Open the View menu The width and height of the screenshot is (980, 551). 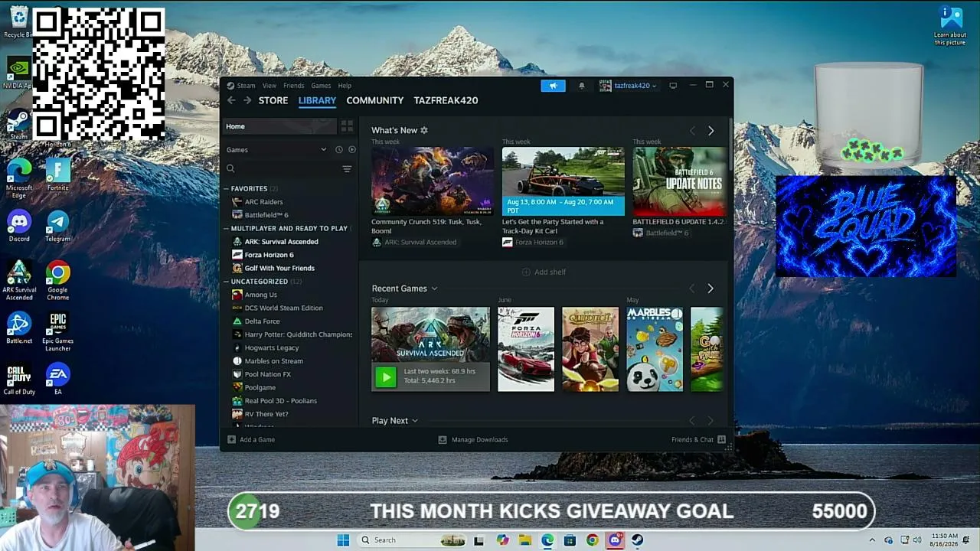[269, 86]
